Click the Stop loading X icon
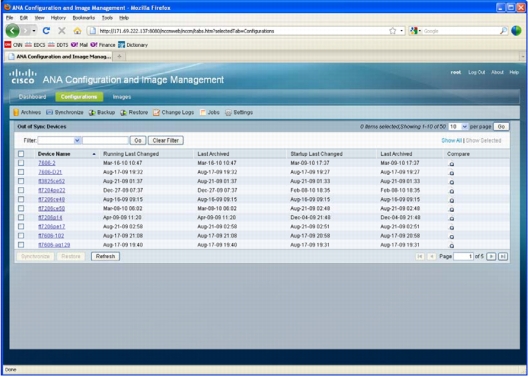The height and width of the screenshot is (377, 529). point(62,31)
